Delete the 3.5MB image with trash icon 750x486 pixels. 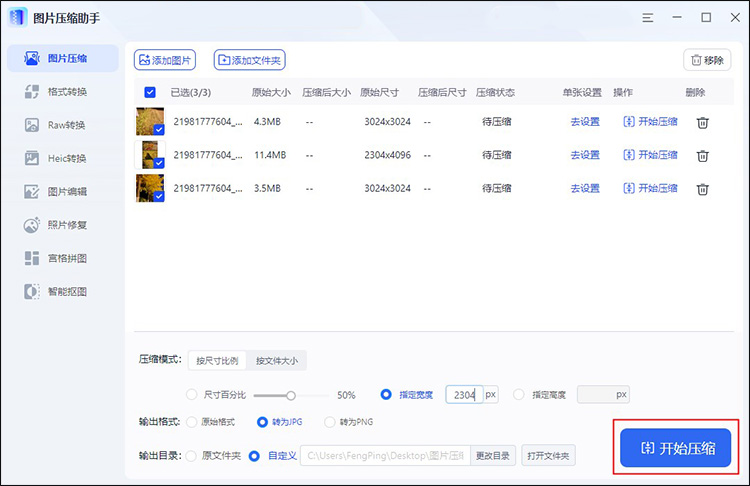702,189
